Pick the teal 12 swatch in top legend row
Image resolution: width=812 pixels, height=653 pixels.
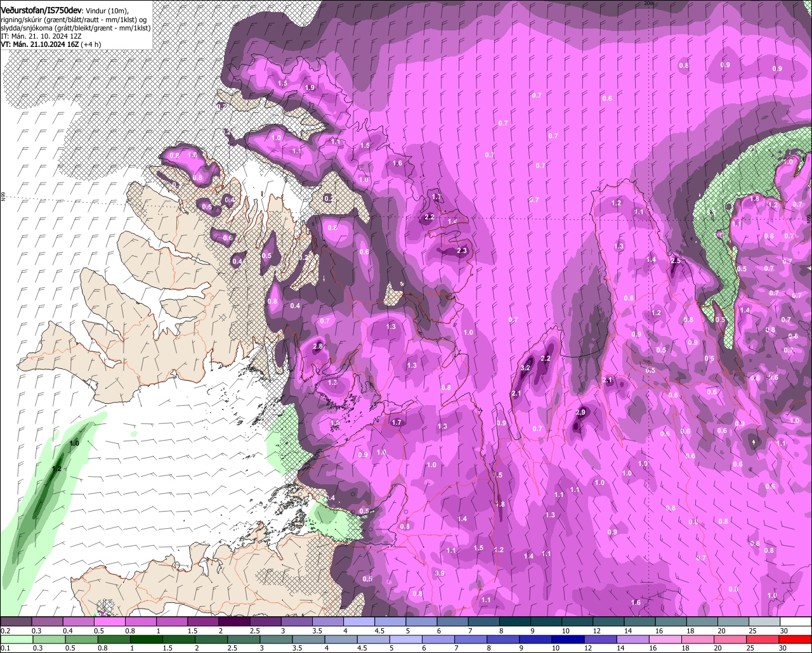pos(609,622)
